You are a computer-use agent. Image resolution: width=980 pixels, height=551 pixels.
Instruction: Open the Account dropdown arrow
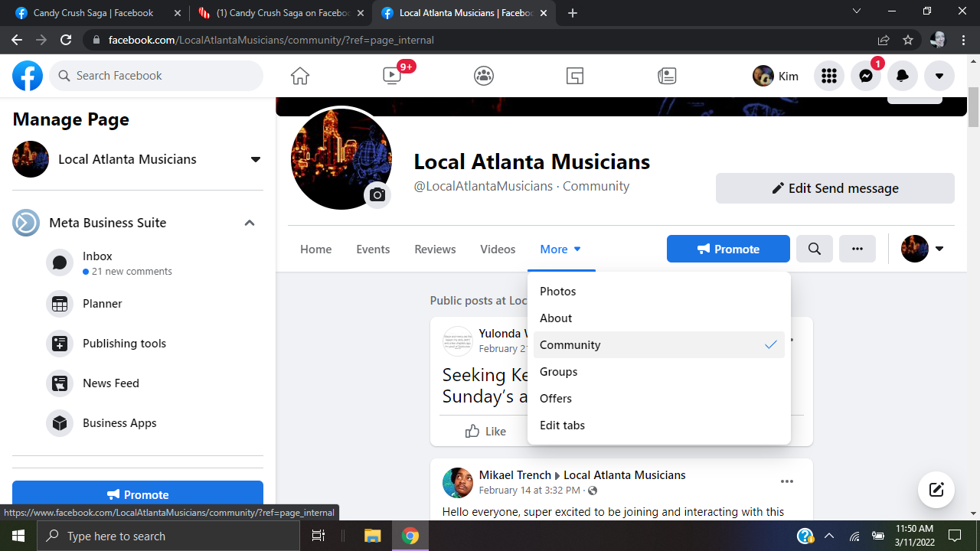tap(939, 76)
